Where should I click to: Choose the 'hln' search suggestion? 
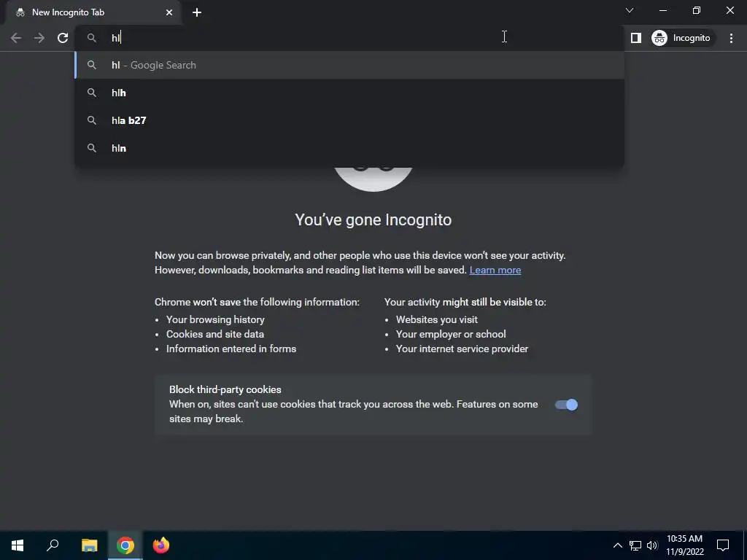coord(349,148)
